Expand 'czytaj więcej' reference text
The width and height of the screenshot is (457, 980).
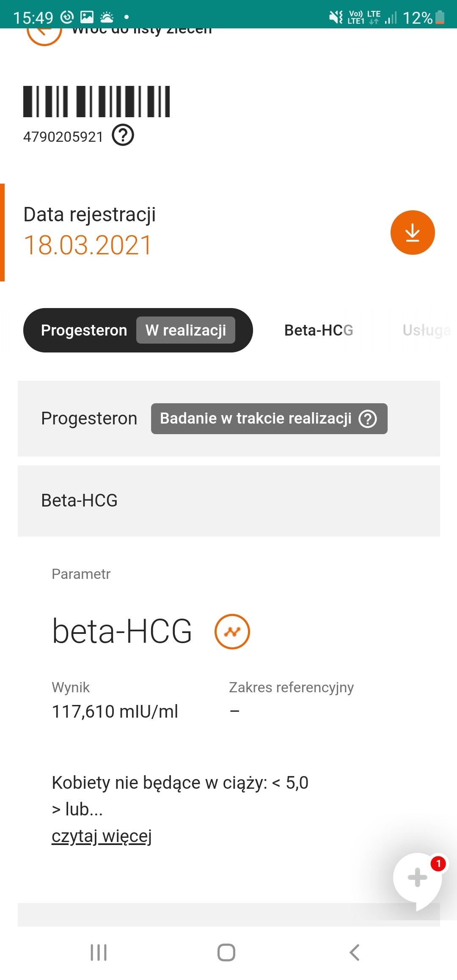[x=102, y=836]
